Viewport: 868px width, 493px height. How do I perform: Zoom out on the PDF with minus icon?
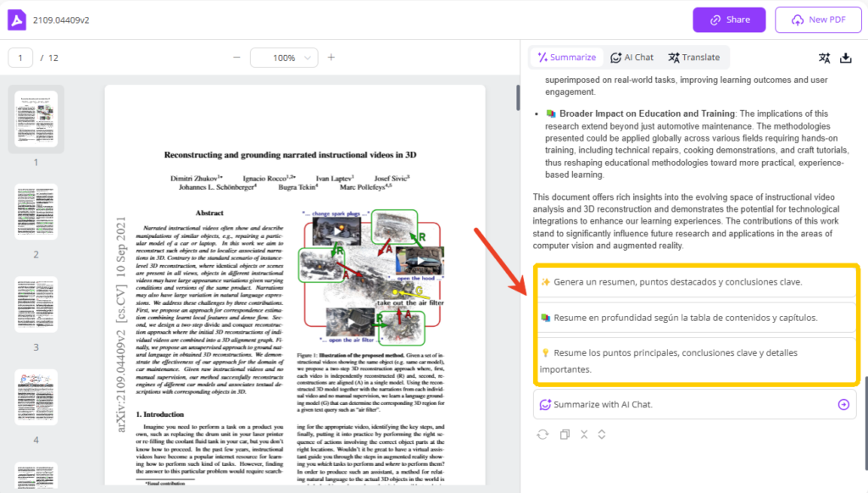click(x=238, y=57)
